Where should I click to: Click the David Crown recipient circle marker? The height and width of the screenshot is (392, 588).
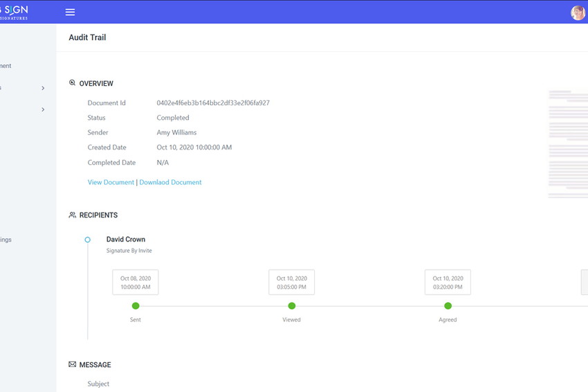click(87, 240)
